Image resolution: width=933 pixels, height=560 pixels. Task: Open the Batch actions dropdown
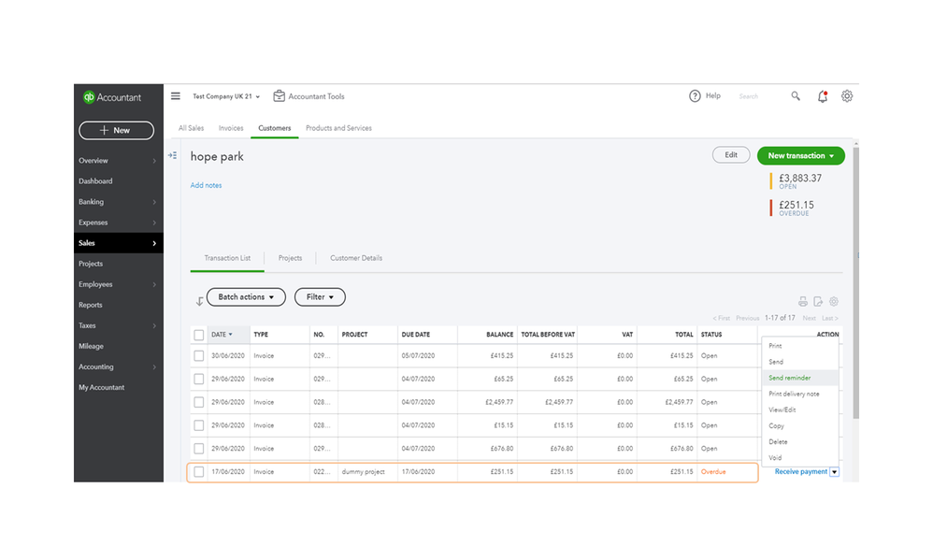click(246, 297)
